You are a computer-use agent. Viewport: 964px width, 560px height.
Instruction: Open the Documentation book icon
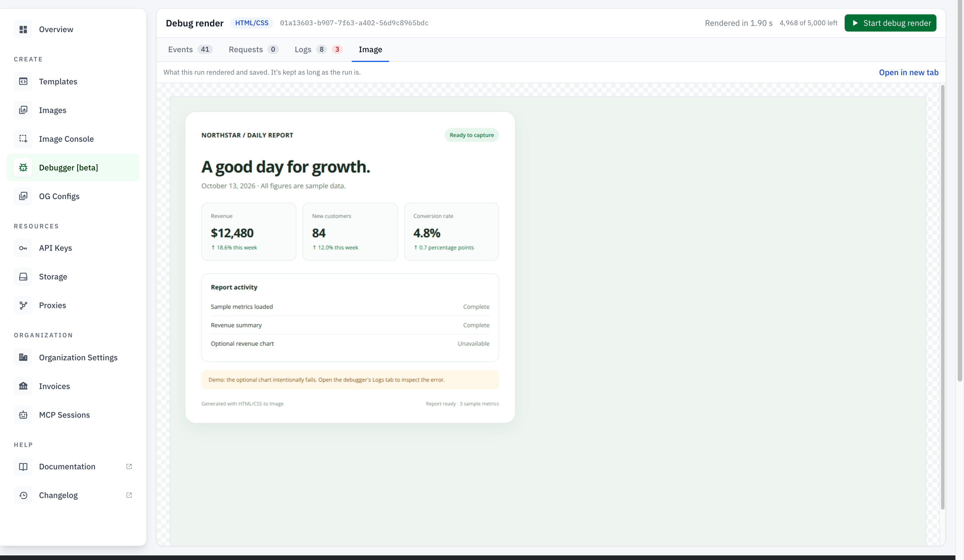[x=23, y=467]
